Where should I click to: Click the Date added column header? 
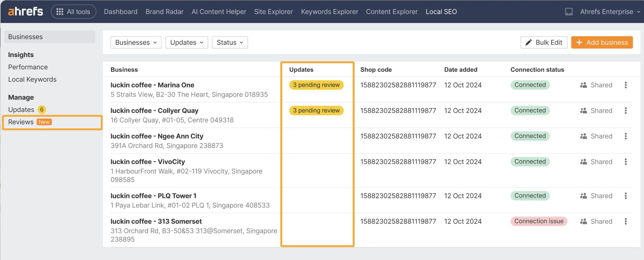461,69
